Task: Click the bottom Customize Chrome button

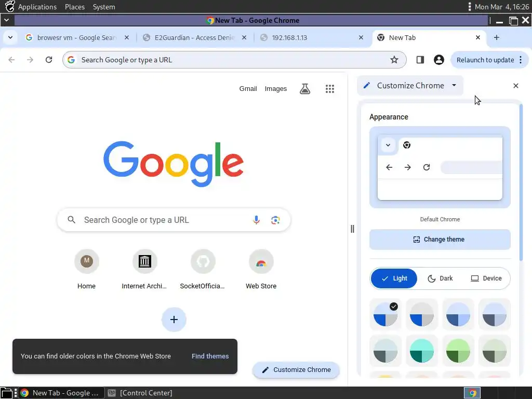Action: coord(296,369)
